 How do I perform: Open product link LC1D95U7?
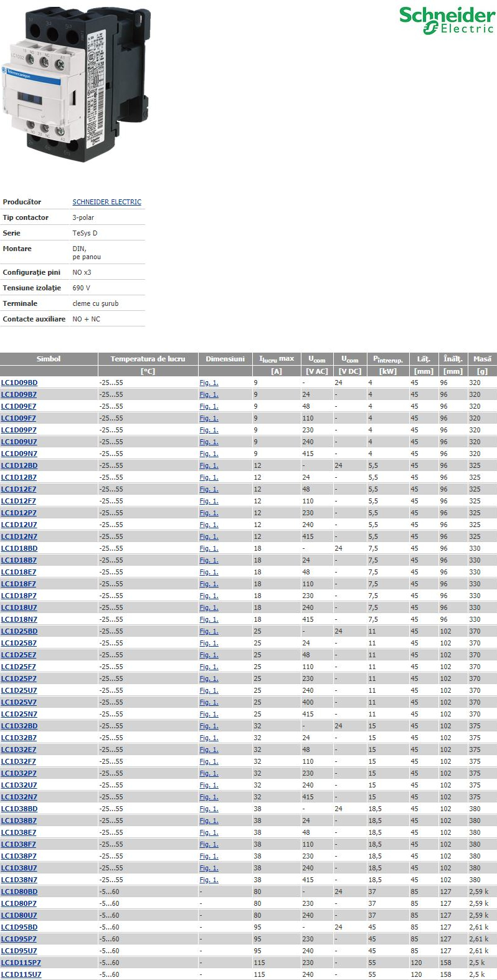pos(19,951)
